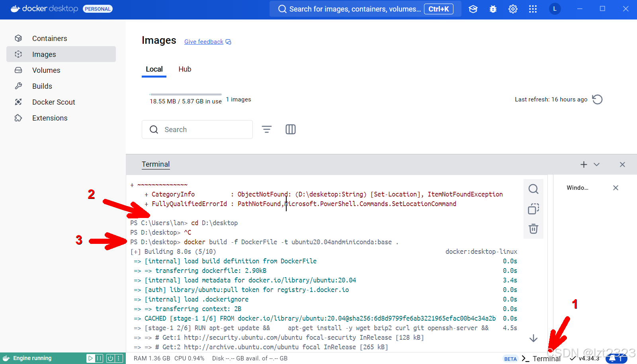Quit Docker Desktop with power button
Image resolution: width=637 pixels, height=364 pixels.
click(110, 358)
